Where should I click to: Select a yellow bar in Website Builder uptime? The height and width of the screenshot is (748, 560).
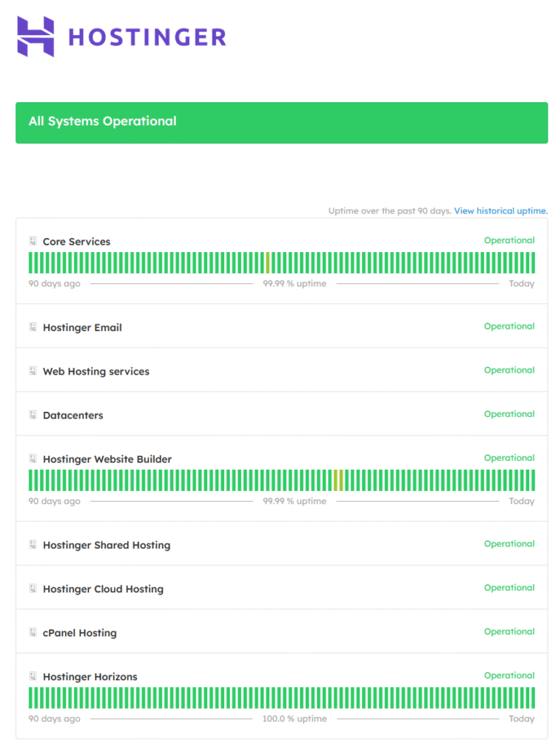(336, 480)
